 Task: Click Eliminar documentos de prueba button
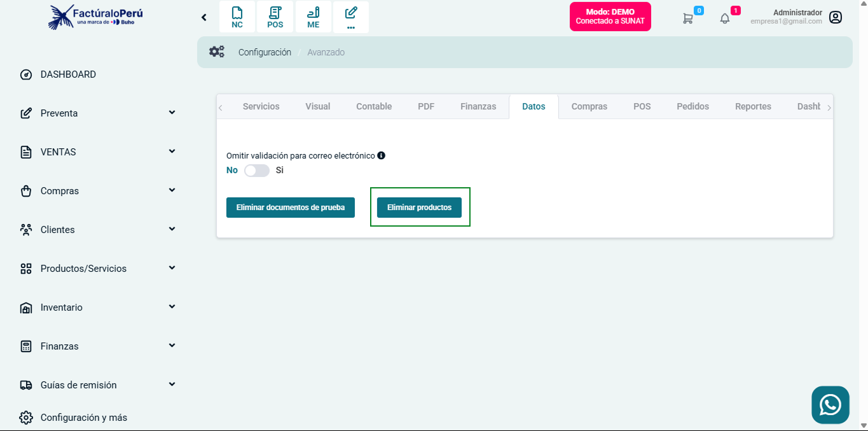click(291, 208)
